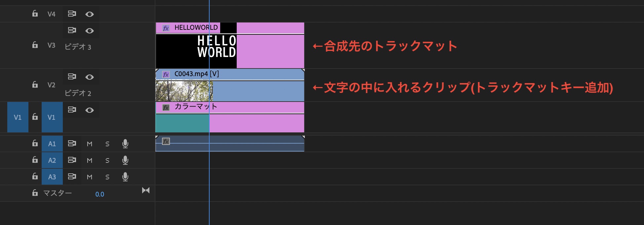The width and height of the screenshot is (644, 225).
Task: Select the audio clip on A1 track
Action: [229, 146]
